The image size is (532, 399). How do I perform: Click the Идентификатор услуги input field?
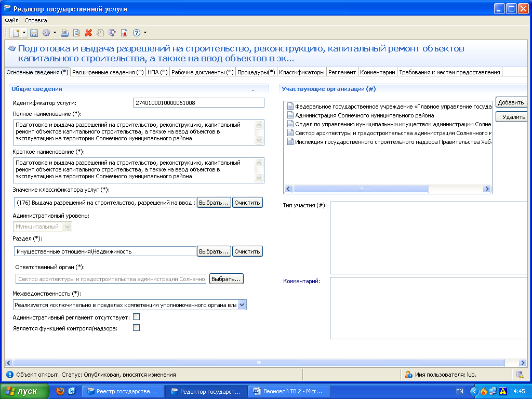pyautogui.click(x=198, y=103)
